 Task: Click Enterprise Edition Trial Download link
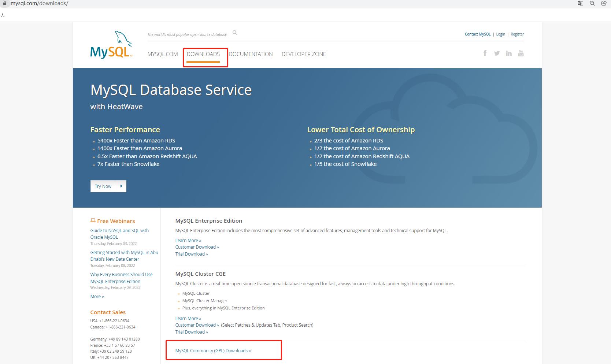click(192, 254)
